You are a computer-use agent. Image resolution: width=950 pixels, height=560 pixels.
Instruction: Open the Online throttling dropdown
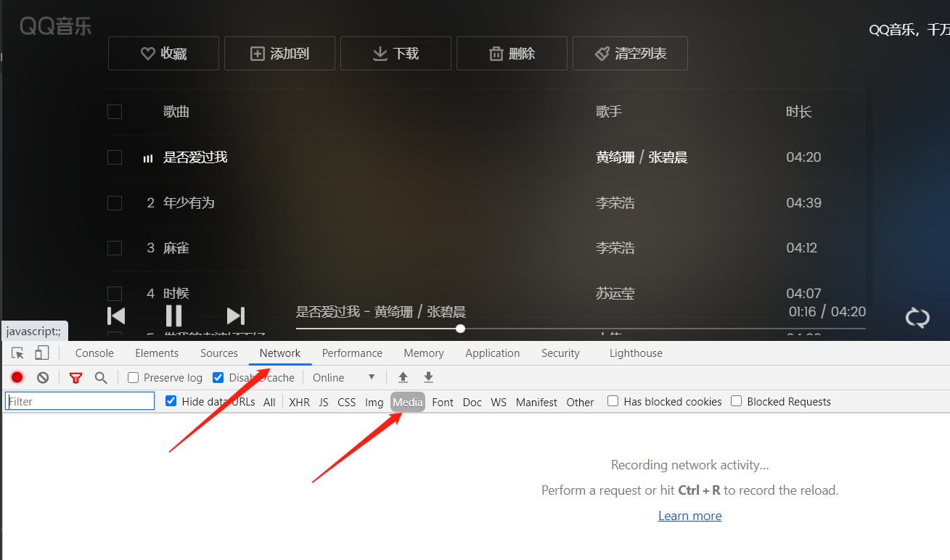click(x=344, y=377)
